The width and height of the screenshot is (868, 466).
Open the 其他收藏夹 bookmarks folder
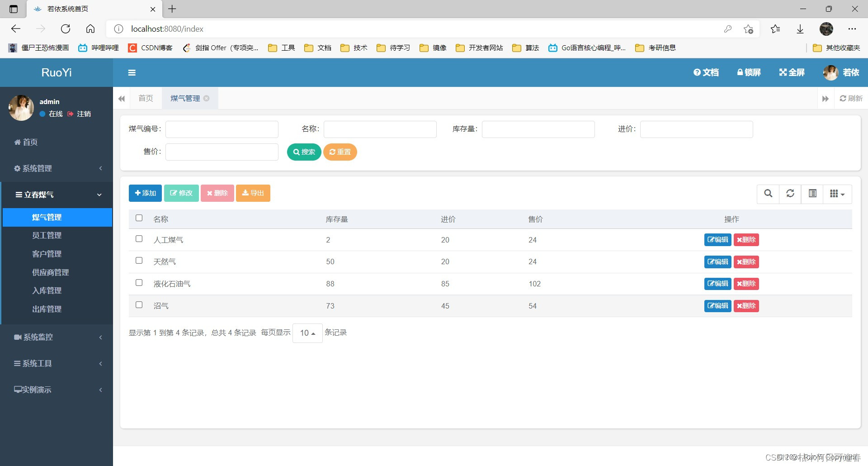(x=836, y=48)
